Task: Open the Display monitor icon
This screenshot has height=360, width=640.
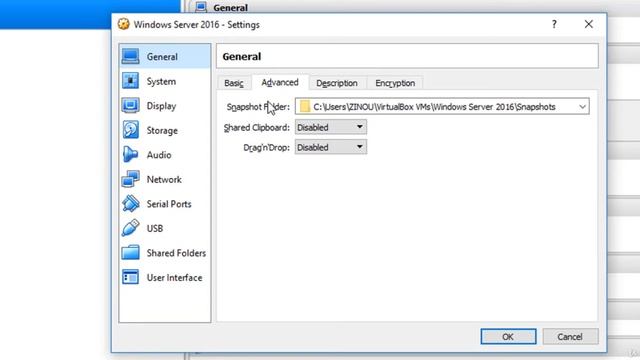Action: click(130, 105)
